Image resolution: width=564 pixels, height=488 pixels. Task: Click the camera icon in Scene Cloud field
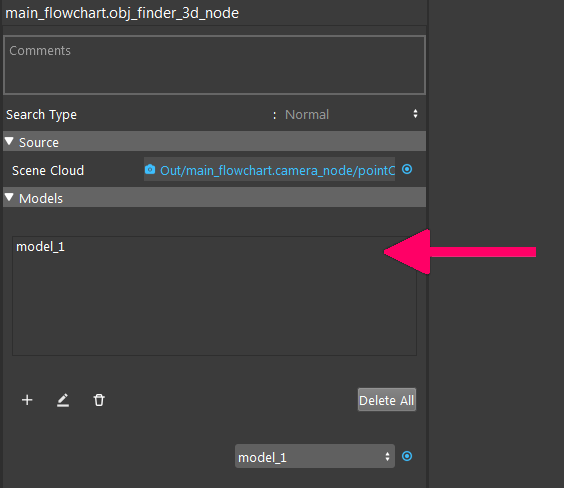[x=150, y=169]
